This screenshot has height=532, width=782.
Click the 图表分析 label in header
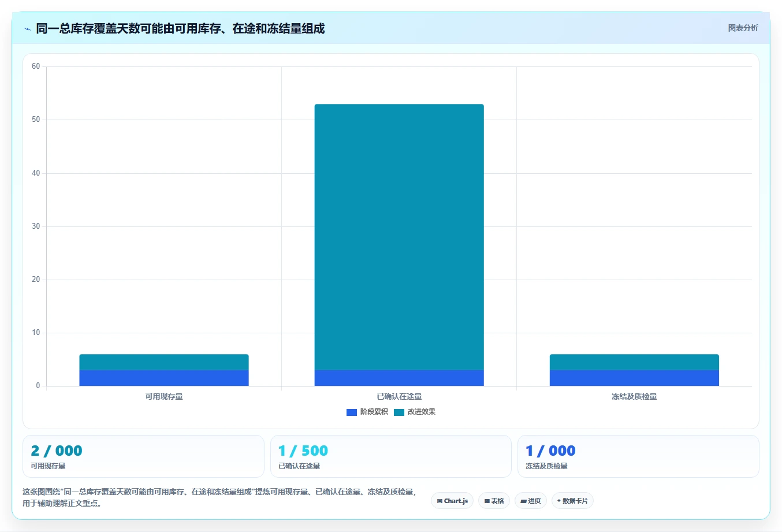tap(743, 28)
